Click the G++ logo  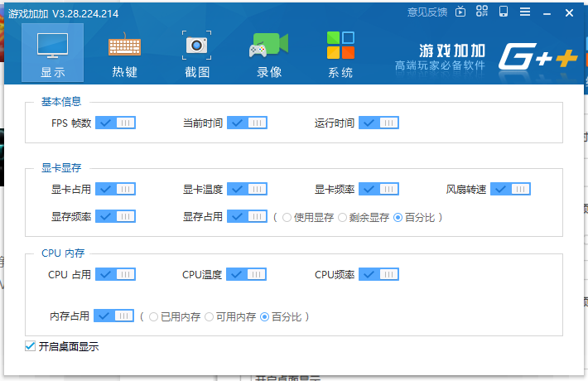pyautogui.click(x=537, y=56)
